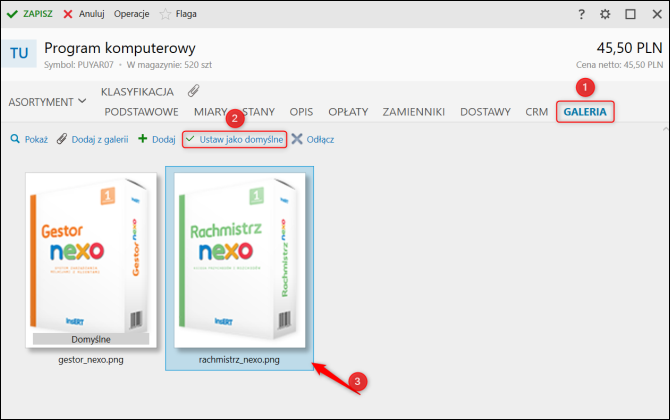Click Anuluj to cancel changes
670x420 pixels.
[x=84, y=14]
